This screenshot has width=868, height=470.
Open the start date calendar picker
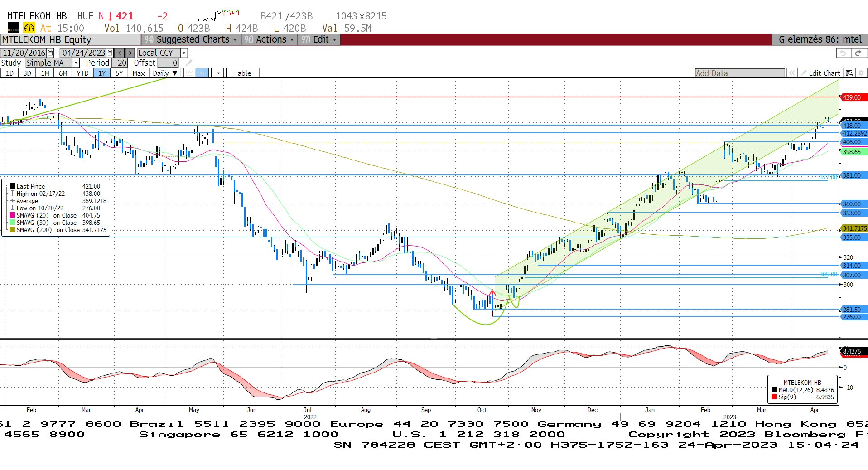(50, 53)
